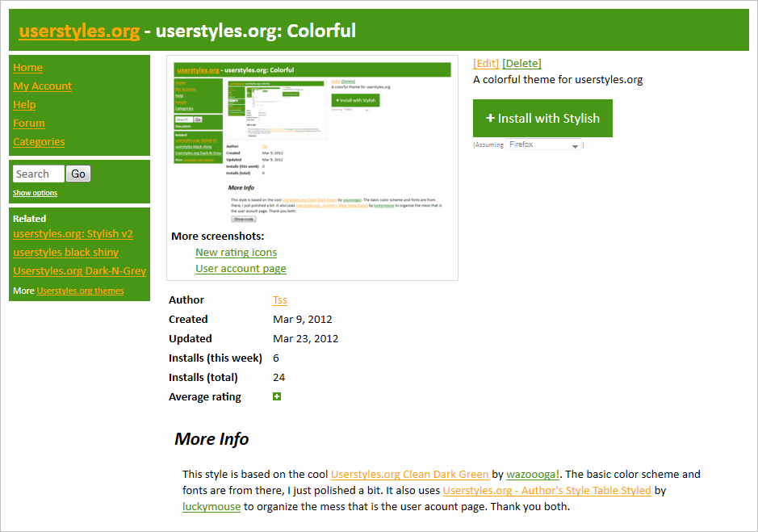Click the Edit link
Viewport: 758px width, 532px height.
tap(486, 63)
